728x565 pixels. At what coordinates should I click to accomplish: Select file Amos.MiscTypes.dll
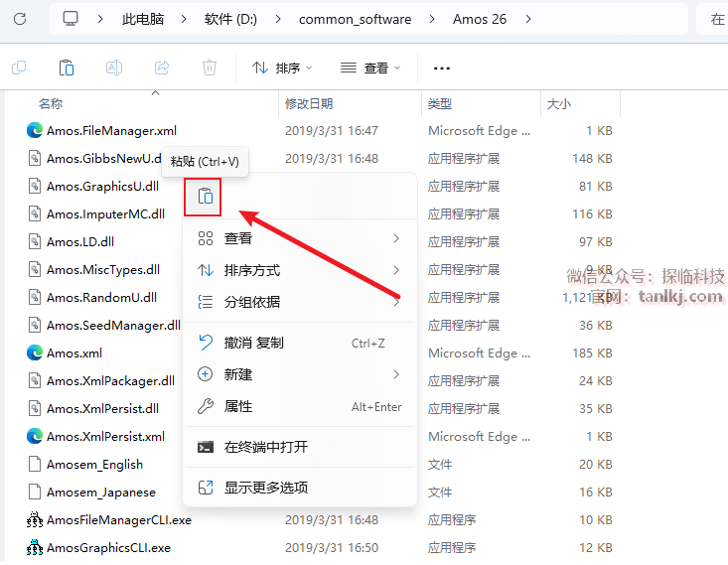coord(103,269)
